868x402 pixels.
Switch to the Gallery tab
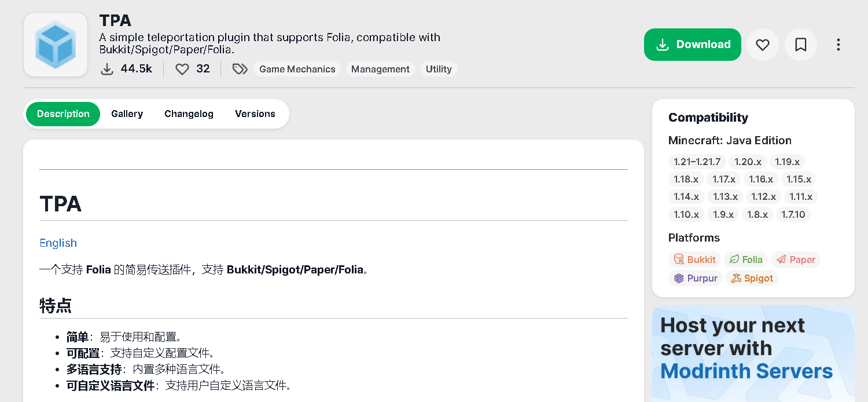click(127, 114)
